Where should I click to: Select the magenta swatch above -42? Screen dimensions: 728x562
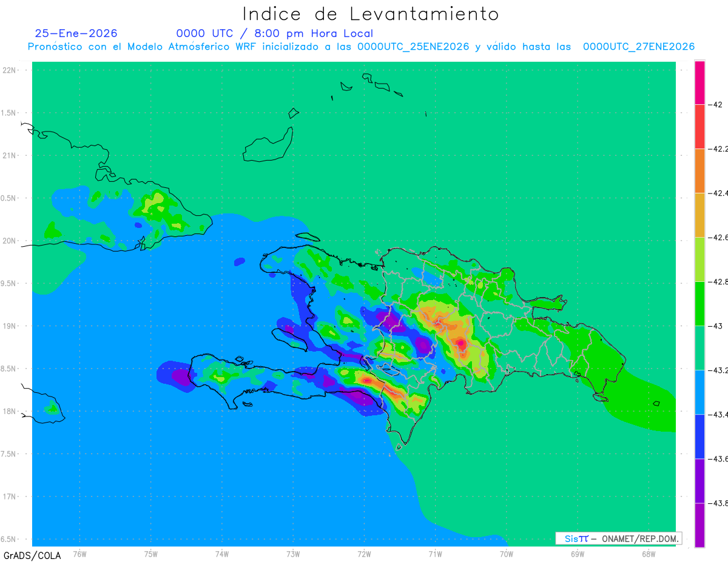click(699, 82)
